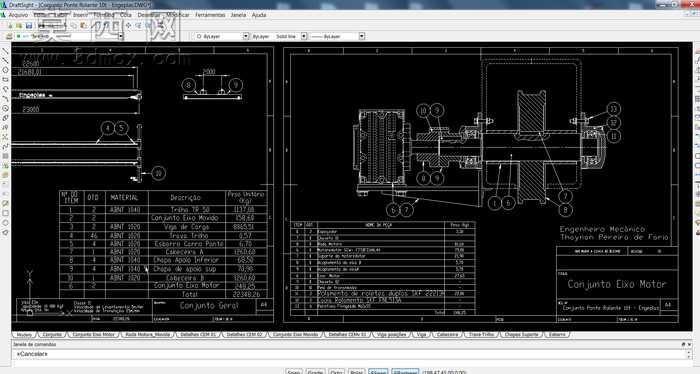
Task: Open the Cota menu
Action: pyautogui.click(x=126, y=15)
